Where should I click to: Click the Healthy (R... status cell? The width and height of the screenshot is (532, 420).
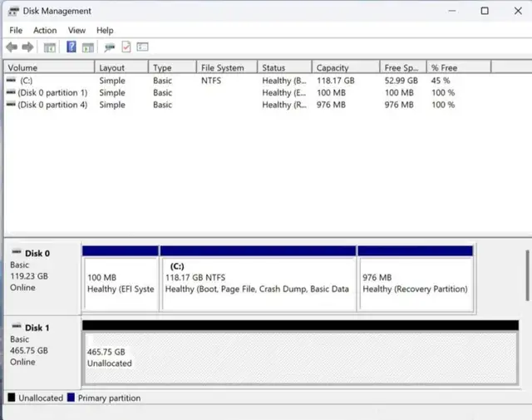284,105
